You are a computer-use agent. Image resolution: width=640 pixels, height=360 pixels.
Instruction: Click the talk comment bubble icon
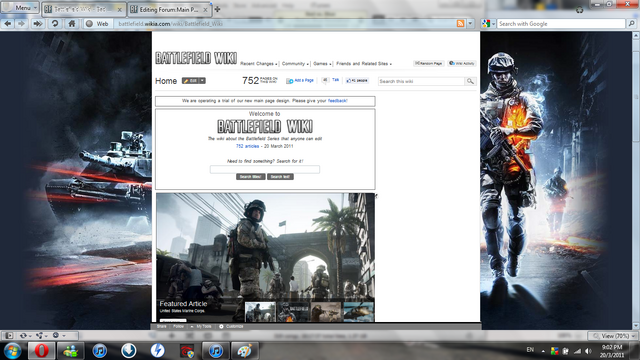(325, 80)
